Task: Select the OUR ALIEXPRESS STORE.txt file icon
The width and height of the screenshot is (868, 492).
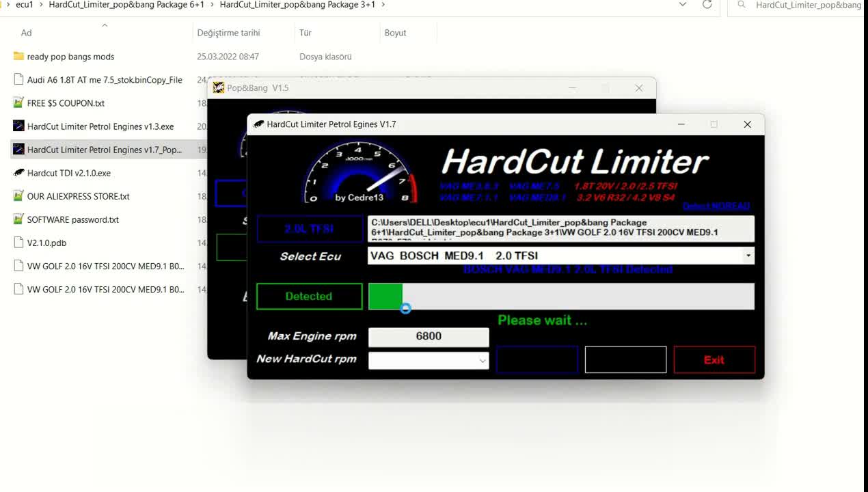Action: [18, 196]
